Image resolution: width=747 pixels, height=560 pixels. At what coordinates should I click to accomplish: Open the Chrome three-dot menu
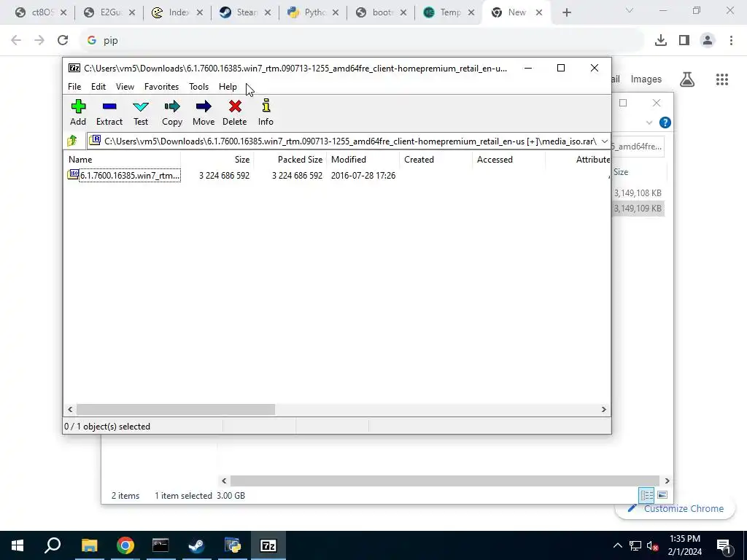click(x=731, y=41)
